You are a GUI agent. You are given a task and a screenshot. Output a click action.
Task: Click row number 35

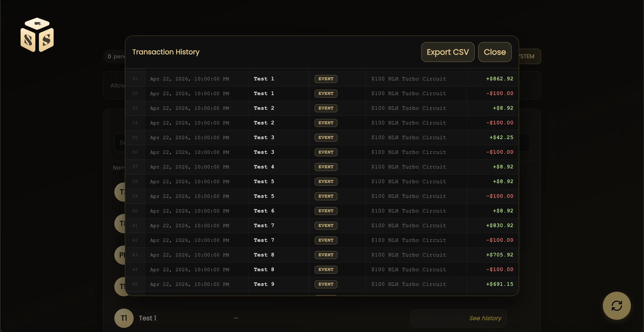(135, 138)
